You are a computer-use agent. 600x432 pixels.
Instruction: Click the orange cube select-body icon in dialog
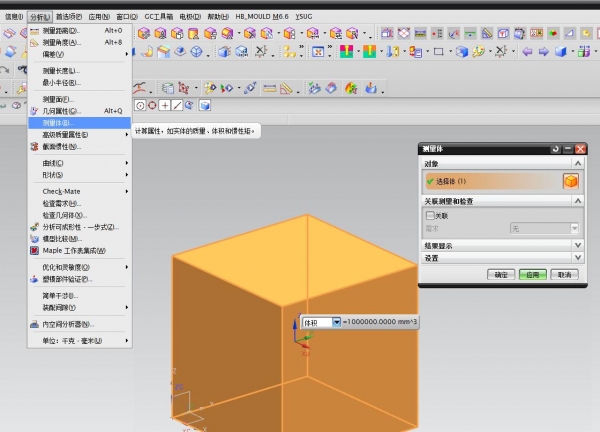tap(571, 181)
